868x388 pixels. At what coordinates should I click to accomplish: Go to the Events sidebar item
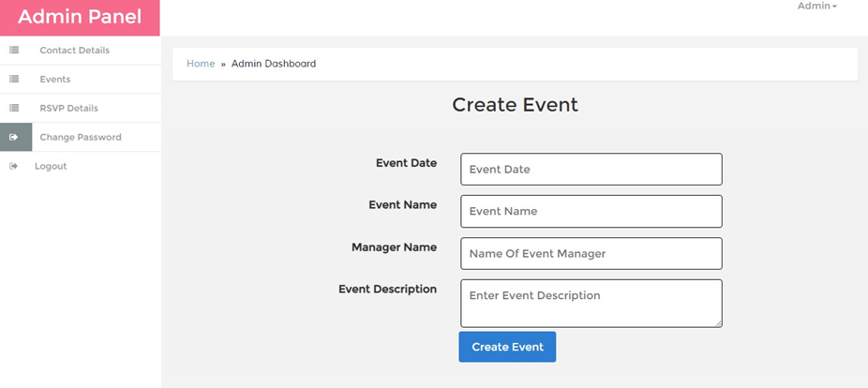(x=54, y=80)
